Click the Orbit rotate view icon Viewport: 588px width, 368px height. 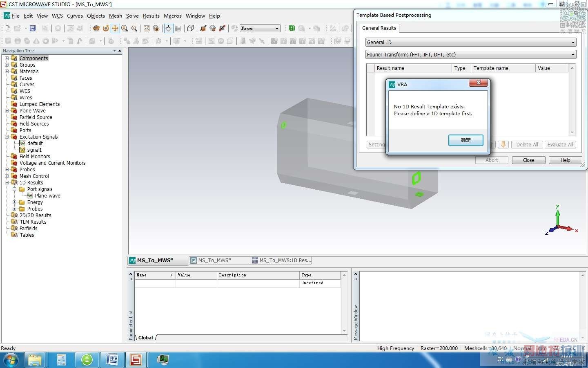tap(96, 28)
